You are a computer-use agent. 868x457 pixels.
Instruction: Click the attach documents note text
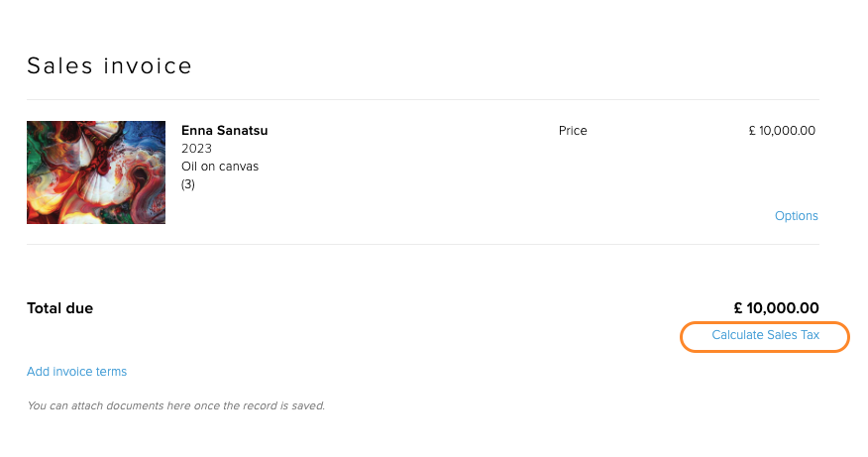(176, 405)
